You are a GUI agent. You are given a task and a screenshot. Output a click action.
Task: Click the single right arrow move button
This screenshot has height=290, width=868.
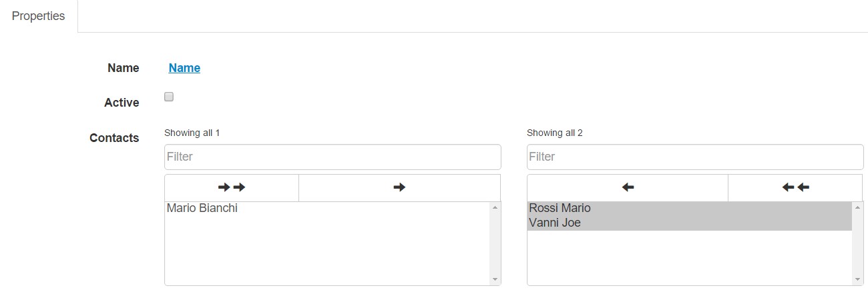pos(399,188)
